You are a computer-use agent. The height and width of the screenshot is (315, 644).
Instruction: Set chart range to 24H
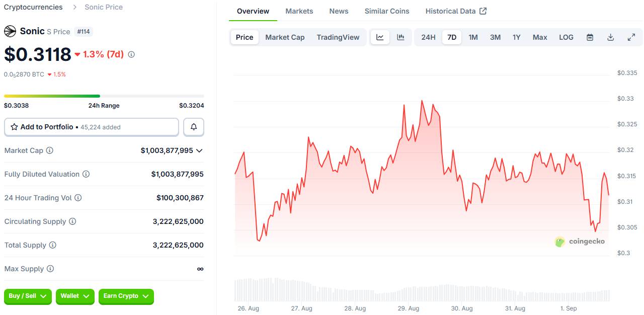point(429,37)
